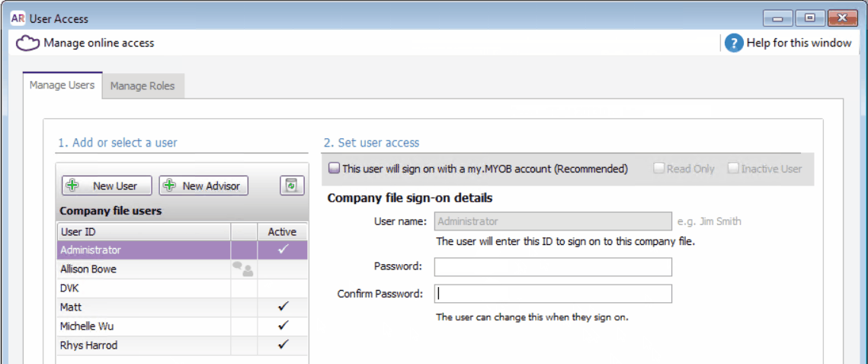Click the Administrator active checkmark
The image size is (868, 364).
pyautogui.click(x=282, y=250)
